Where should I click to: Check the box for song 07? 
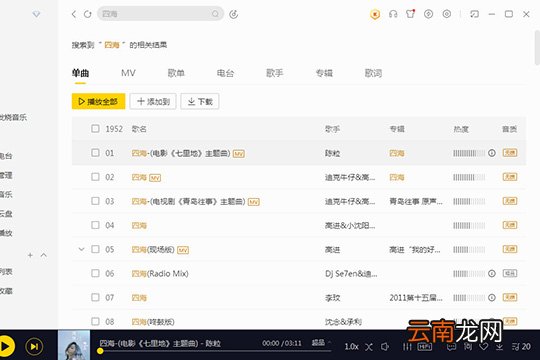pos(95,297)
